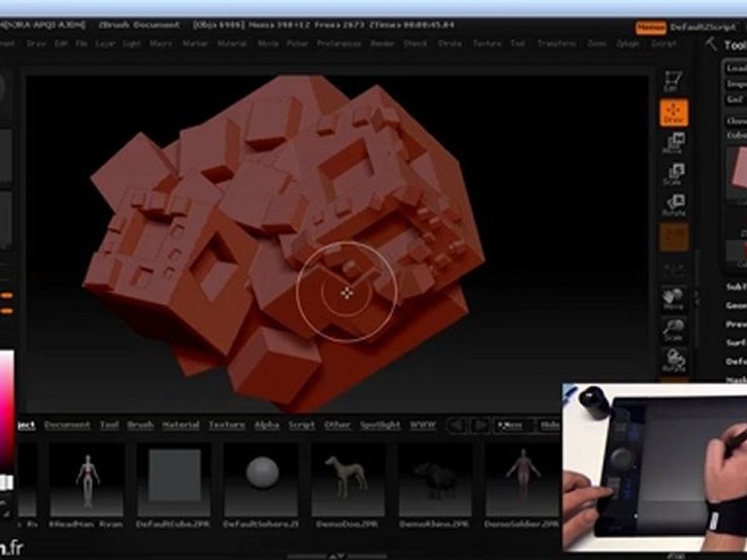Click the LightBox next arrow button

[480, 425]
